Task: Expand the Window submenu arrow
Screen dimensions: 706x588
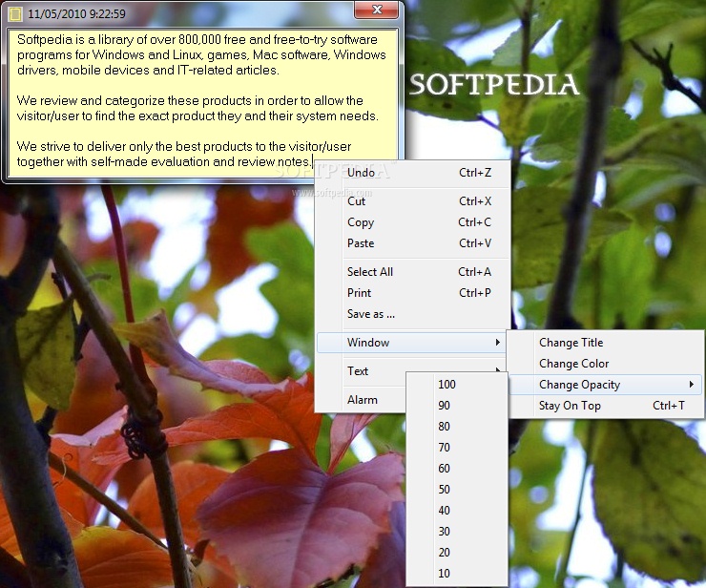Action: coord(497,343)
